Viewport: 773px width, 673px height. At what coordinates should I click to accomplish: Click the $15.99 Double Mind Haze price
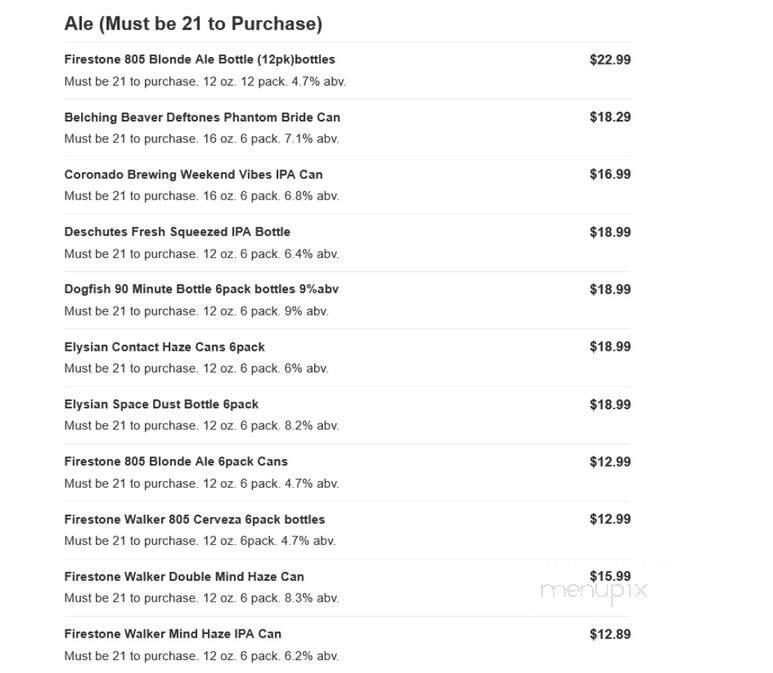[x=610, y=576]
